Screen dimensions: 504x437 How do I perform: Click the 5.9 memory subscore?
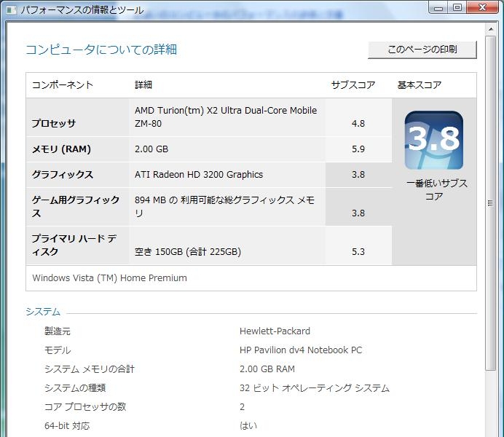358,149
